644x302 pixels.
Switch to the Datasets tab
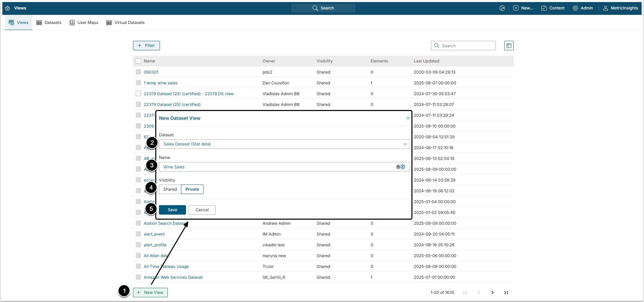click(x=49, y=23)
